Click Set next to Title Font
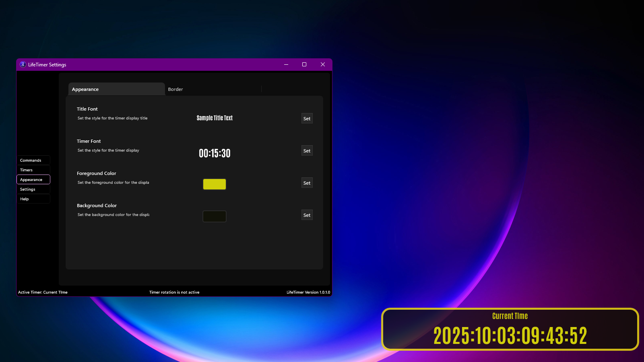This screenshot has height=362, width=644. pyautogui.click(x=307, y=118)
